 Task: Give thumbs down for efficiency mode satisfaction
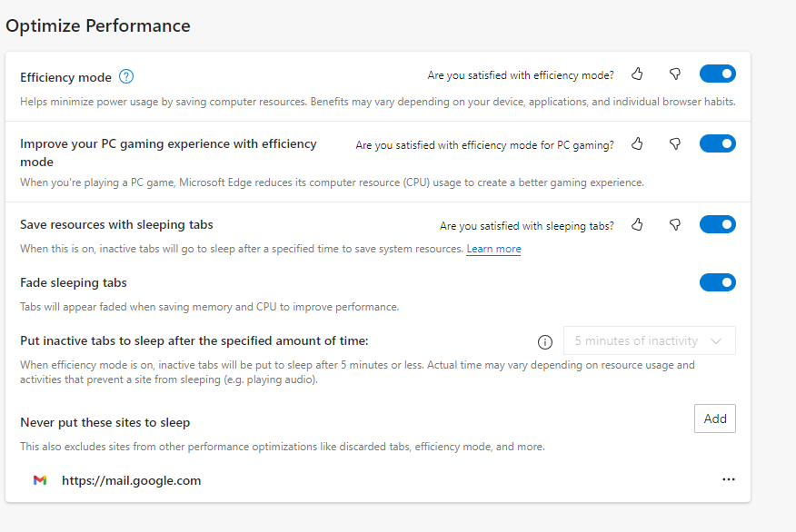tap(674, 74)
